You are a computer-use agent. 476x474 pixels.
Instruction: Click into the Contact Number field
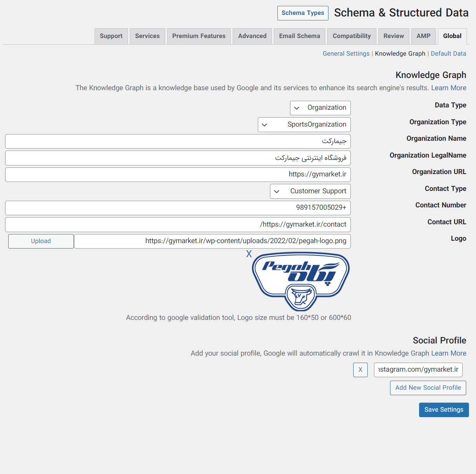pyautogui.click(x=178, y=208)
